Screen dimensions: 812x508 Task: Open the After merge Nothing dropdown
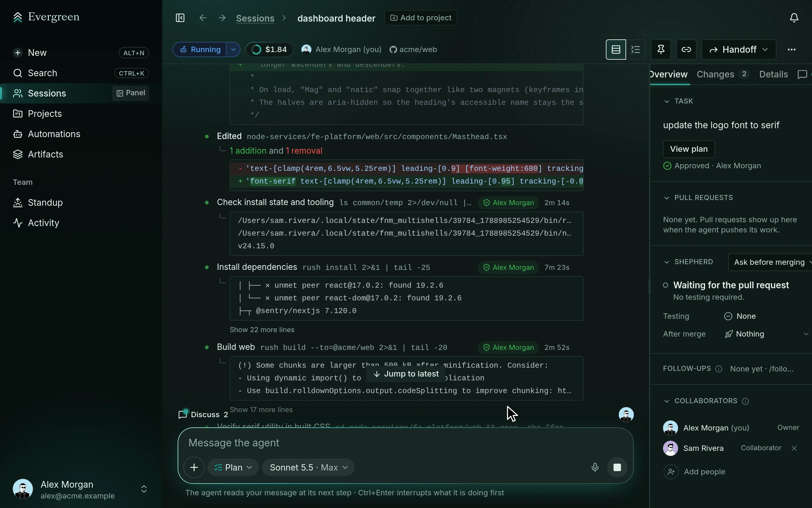point(767,334)
